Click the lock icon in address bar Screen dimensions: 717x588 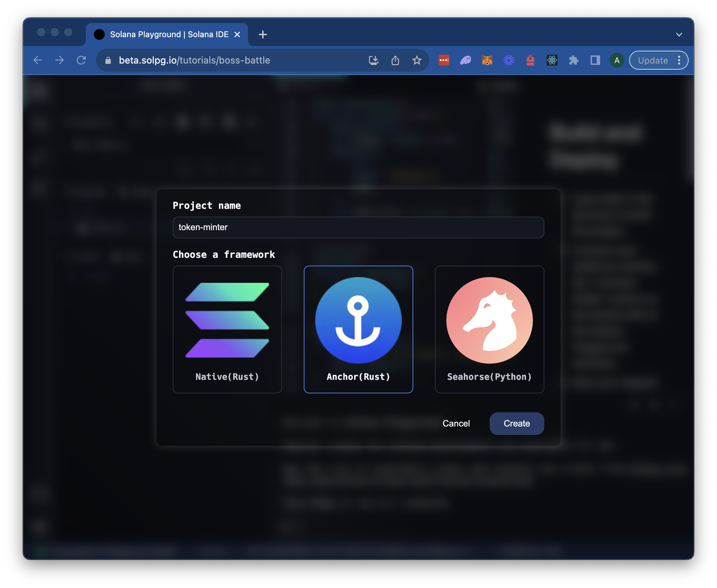tap(108, 60)
